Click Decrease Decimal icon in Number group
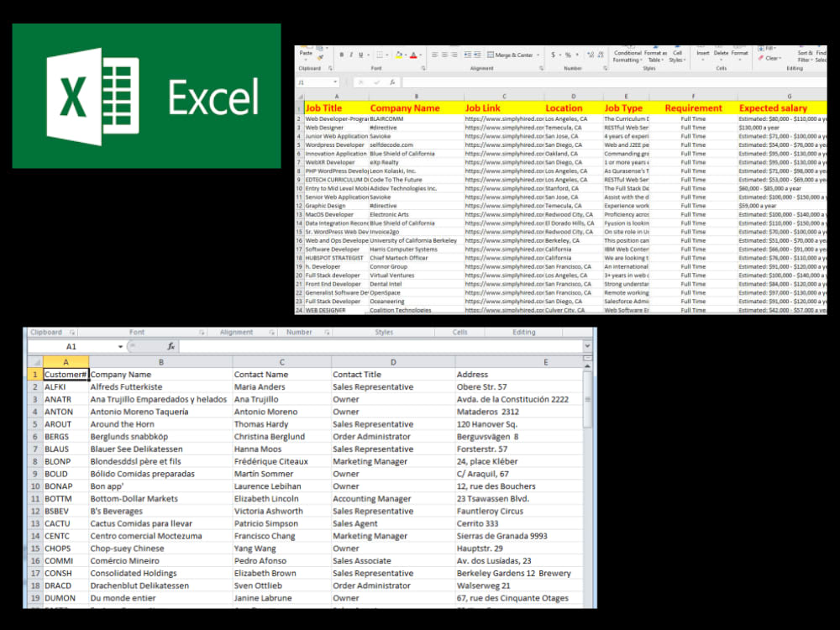The image size is (840, 630). 601,55
